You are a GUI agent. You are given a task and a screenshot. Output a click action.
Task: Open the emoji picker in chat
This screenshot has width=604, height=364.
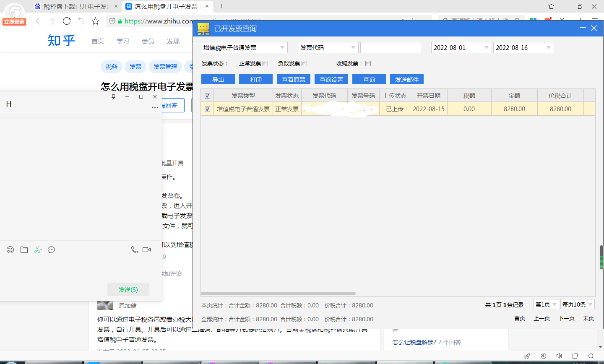pos(10,250)
